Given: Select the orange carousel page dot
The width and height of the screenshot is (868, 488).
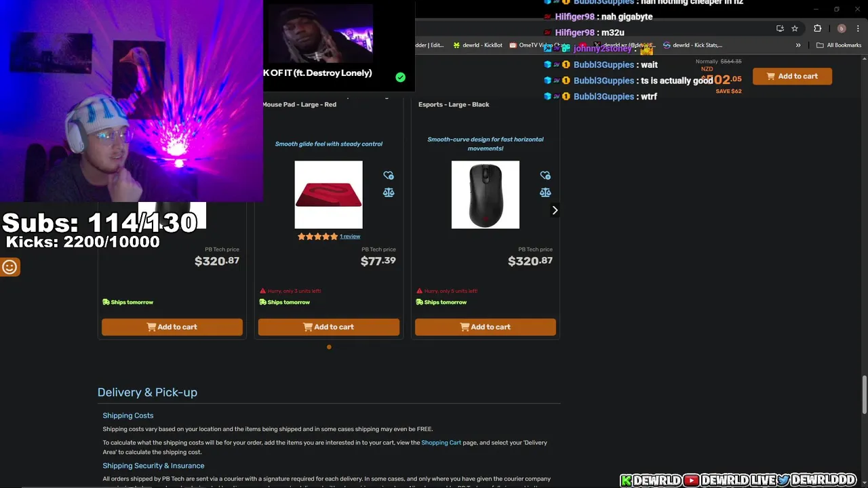Looking at the screenshot, I should 329,347.
